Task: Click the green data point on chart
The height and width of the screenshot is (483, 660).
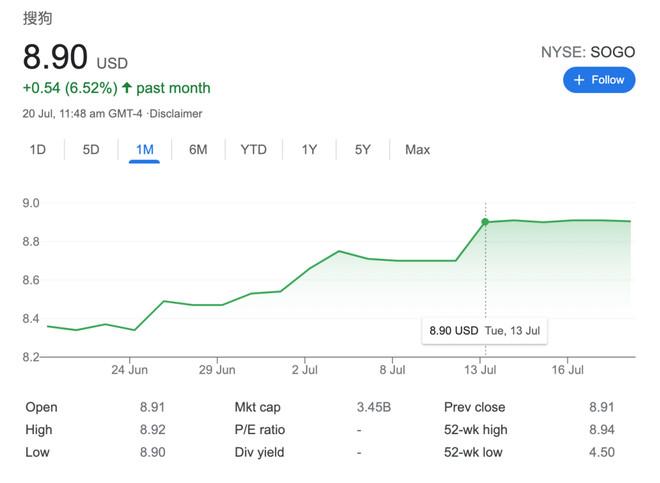Action: (x=485, y=221)
